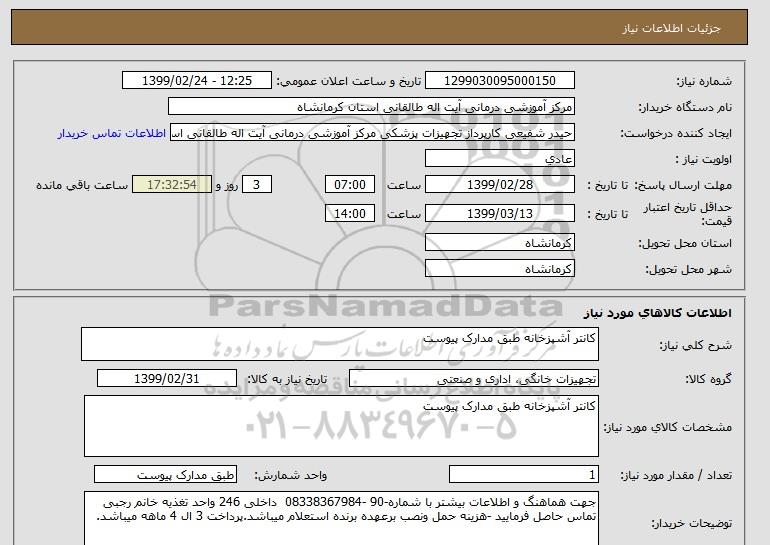Select the buyer organization name field
The height and width of the screenshot is (545, 770).
tap(371, 107)
